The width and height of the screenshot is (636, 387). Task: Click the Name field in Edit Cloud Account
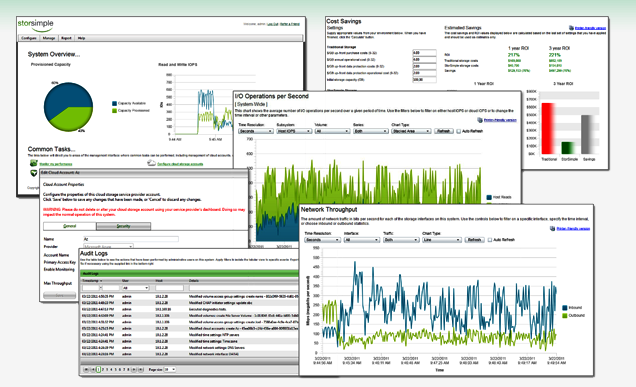[131, 239]
